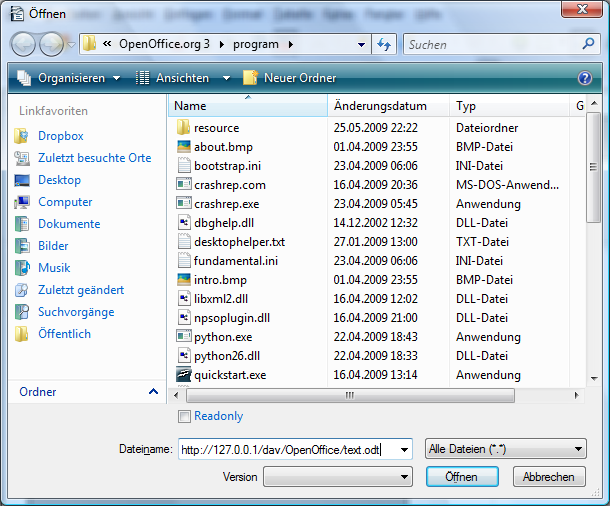Open the Organisieren menu

[x=69, y=78]
